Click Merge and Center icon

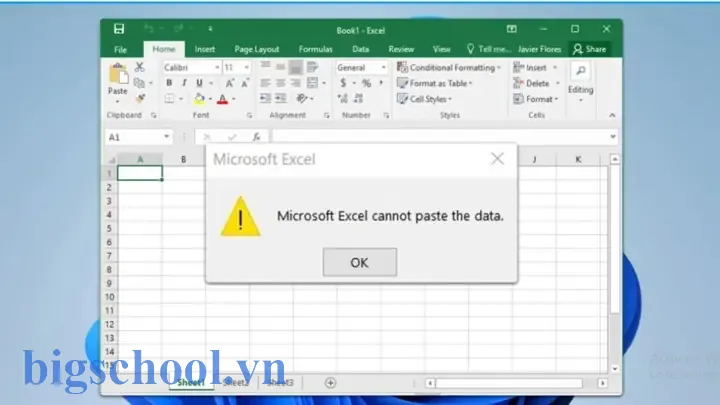[x=312, y=83]
